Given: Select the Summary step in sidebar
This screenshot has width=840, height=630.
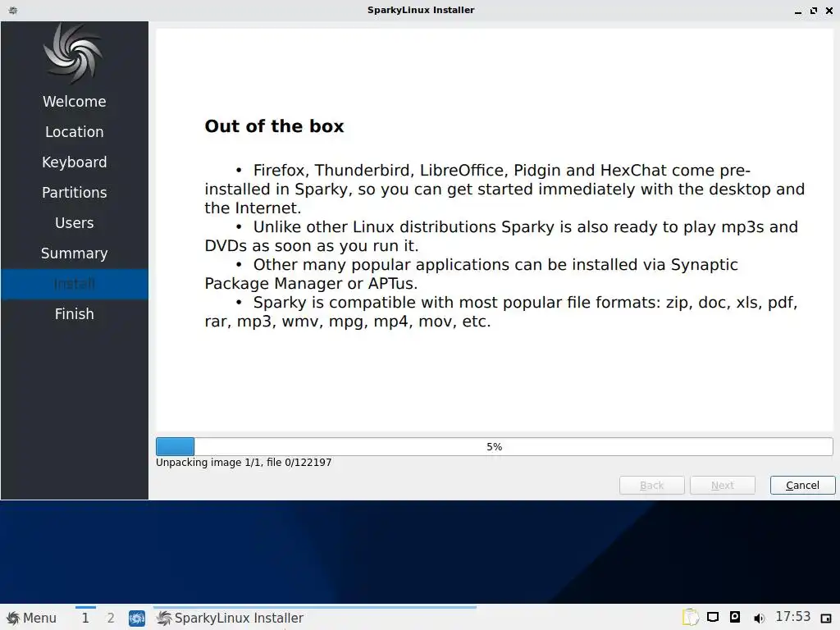Looking at the screenshot, I should [75, 253].
